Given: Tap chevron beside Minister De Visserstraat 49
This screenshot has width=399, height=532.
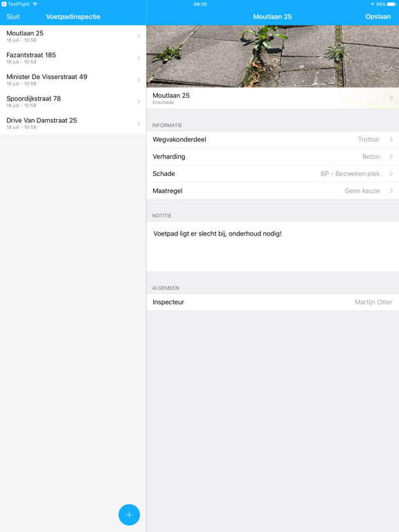Looking at the screenshot, I should (x=139, y=80).
